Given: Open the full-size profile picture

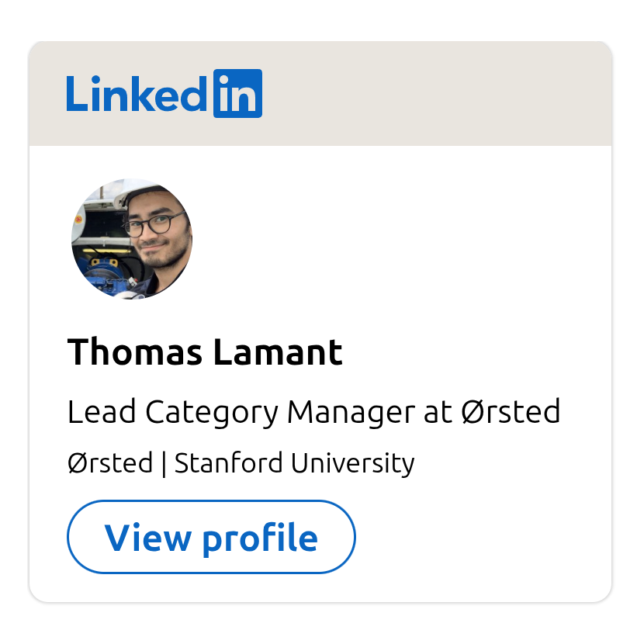Looking at the screenshot, I should tap(132, 239).
